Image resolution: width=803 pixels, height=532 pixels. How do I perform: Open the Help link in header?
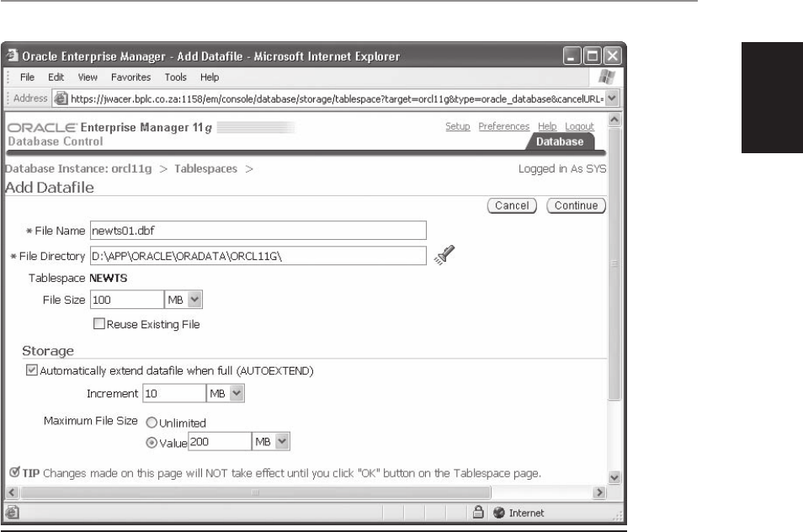(547, 126)
